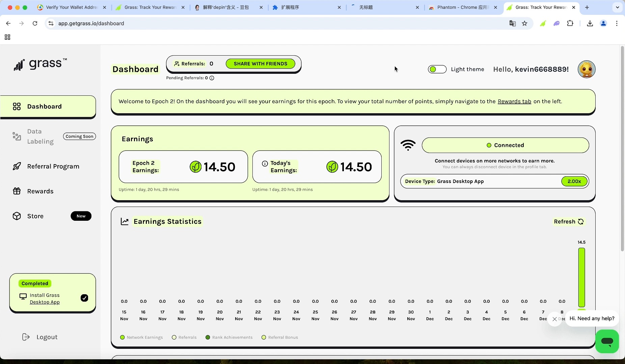Screen dimensions: 625x364
Task: Click the Dashboard grid icon in sidebar
Action: tap(17, 107)
